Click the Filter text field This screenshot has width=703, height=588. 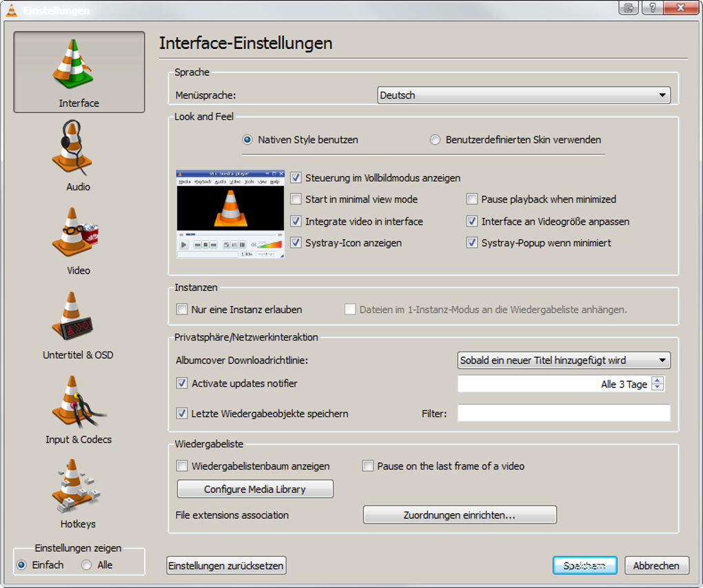click(564, 413)
